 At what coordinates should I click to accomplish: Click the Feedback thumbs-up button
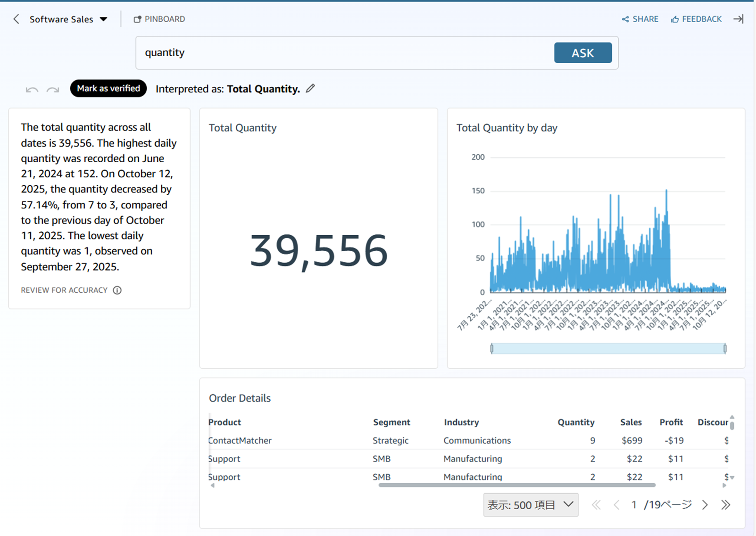697,19
